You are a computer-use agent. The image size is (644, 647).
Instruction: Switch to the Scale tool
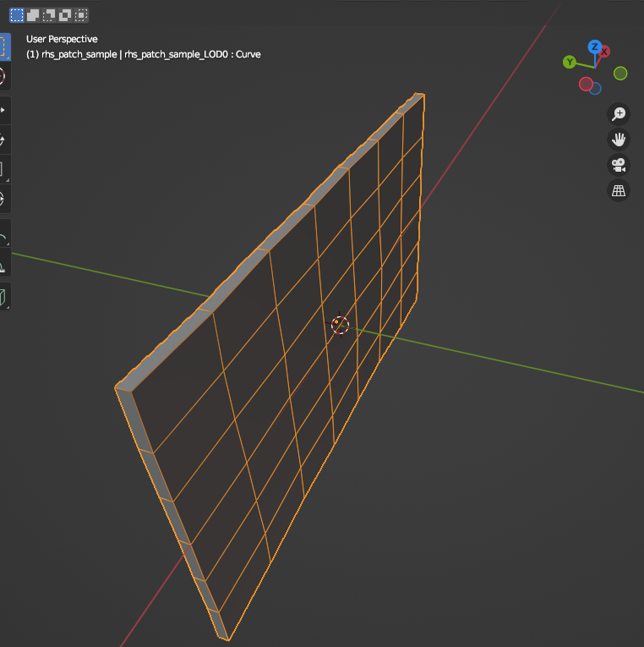[3, 169]
